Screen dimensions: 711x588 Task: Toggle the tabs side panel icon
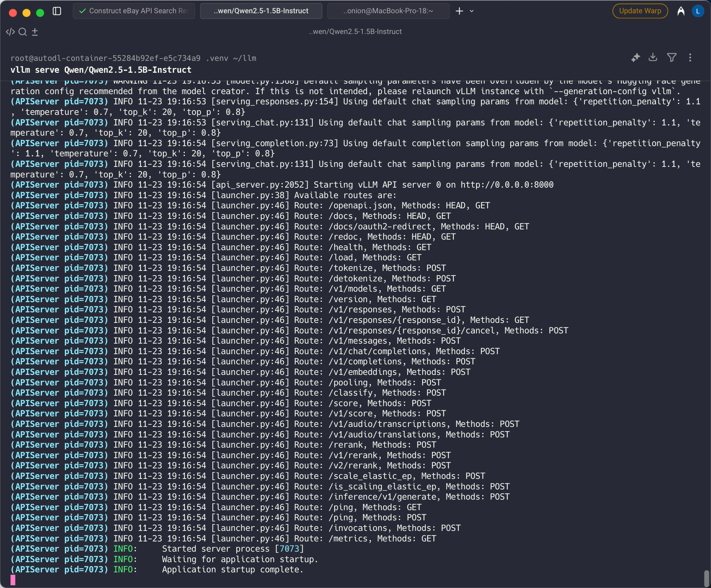57,11
